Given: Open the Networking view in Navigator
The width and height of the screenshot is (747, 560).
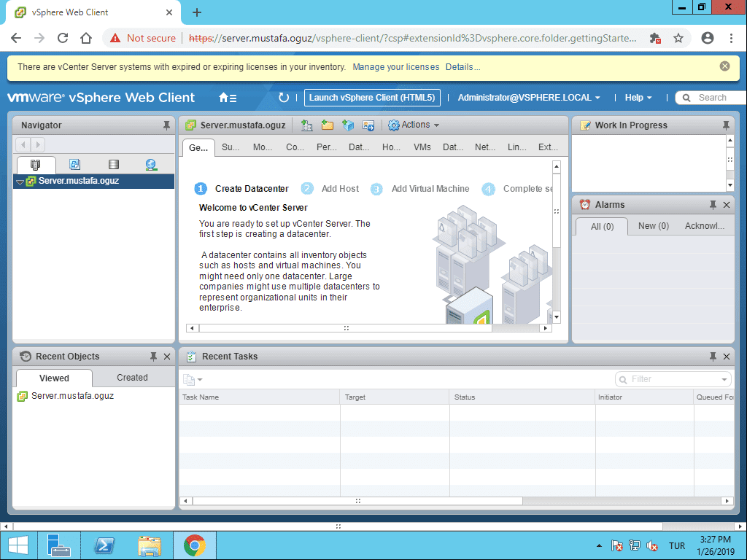Looking at the screenshot, I should [150, 164].
